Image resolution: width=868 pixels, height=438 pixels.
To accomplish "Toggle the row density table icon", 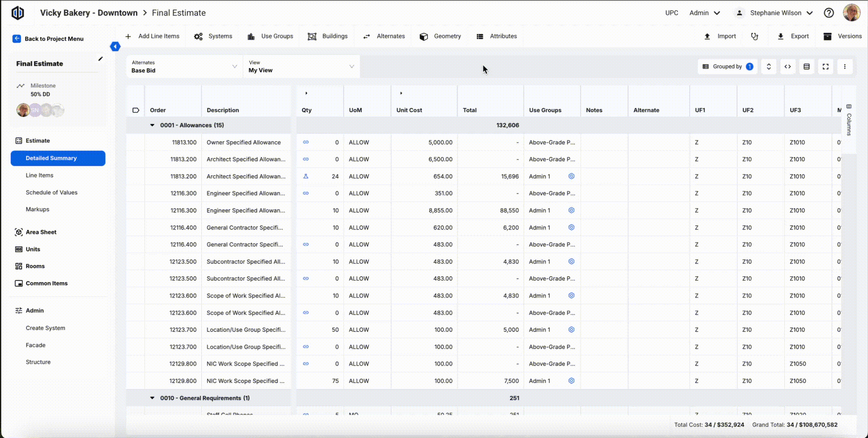I will 806,67.
